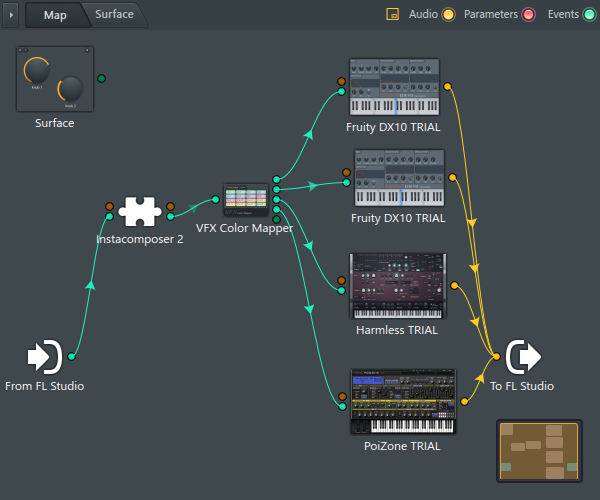Click the 'PoiZone TRIAL' label
This screenshot has height=500, width=600.
coord(402,446)
